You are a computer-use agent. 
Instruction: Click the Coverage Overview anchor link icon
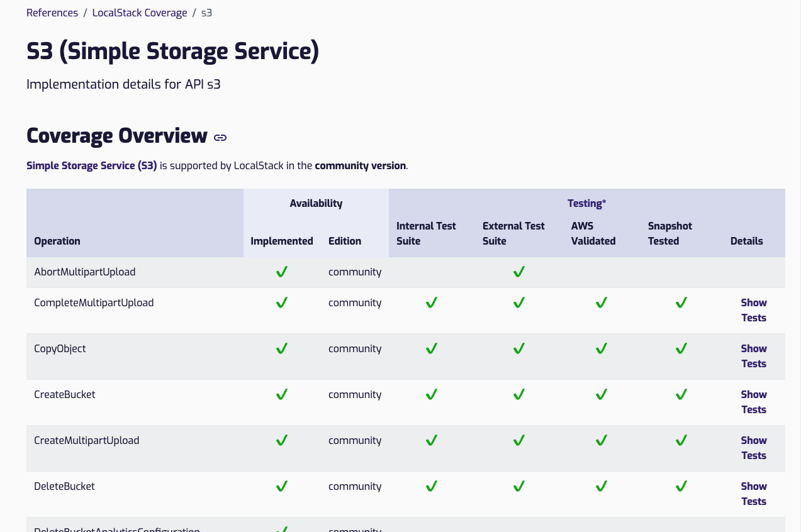pyautogui.click(x=220, y=137)
